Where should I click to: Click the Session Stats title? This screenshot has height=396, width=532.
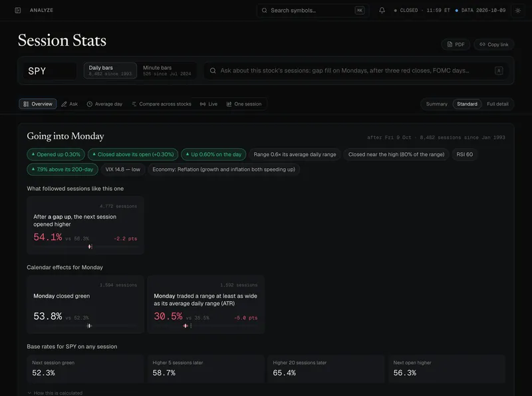click(62, 41)
